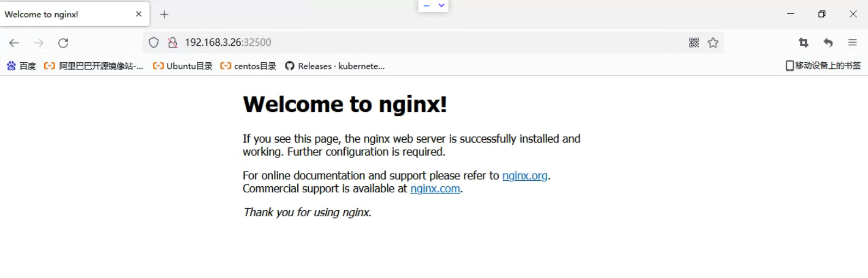The image size is (868, 278).
Task: Click the undo arrow toolbar icon
Action: (828, 43)
